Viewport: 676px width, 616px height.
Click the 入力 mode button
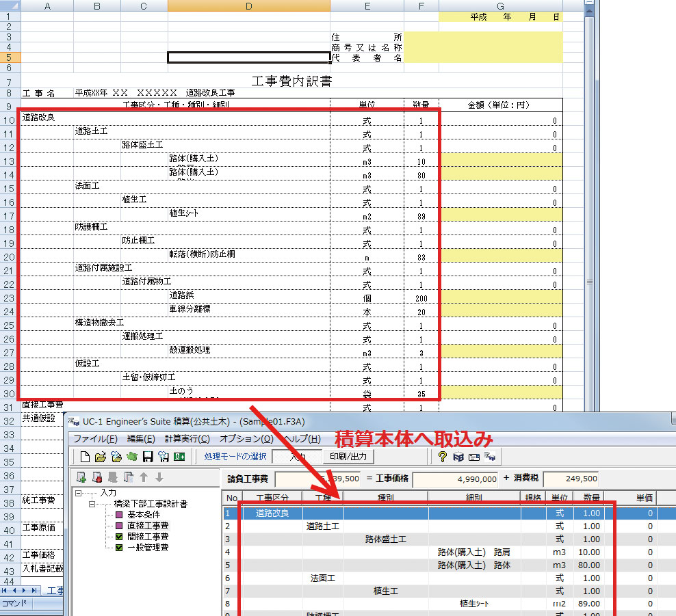tap(298, 456)
